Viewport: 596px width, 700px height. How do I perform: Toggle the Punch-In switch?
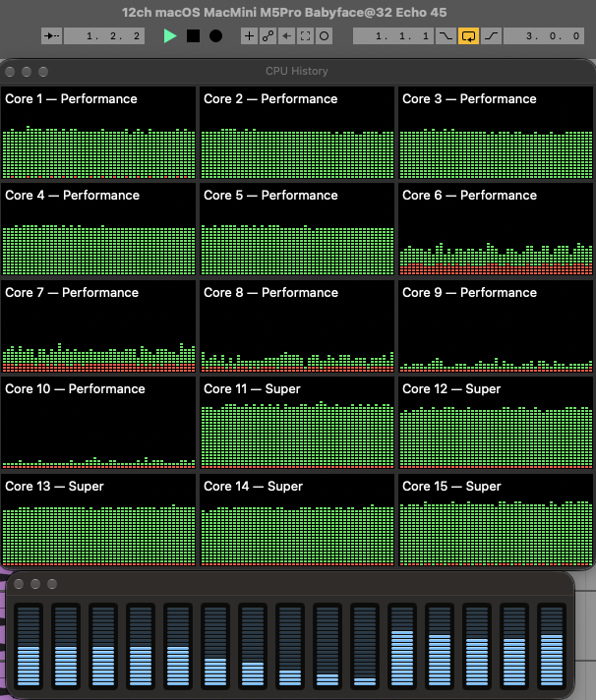pos(446,36)
